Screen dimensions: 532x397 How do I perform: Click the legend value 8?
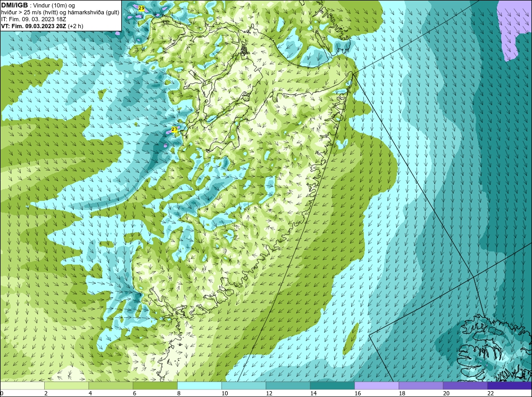coord(179,393)
